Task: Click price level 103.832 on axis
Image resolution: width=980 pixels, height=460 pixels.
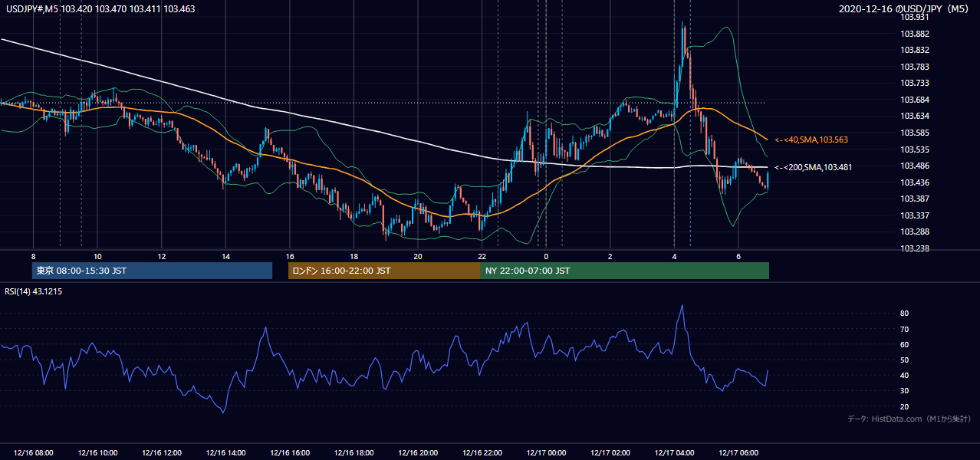Action: (x=915, y=50)
